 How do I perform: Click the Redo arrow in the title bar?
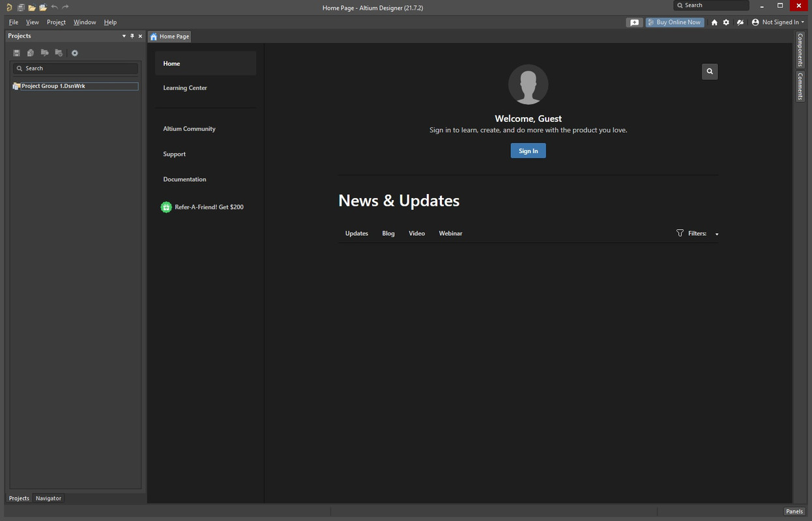point(65,7)
